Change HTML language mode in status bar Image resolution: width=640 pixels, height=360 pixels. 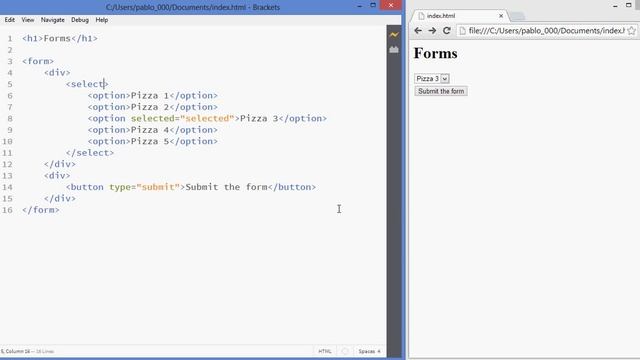[325, 351]
